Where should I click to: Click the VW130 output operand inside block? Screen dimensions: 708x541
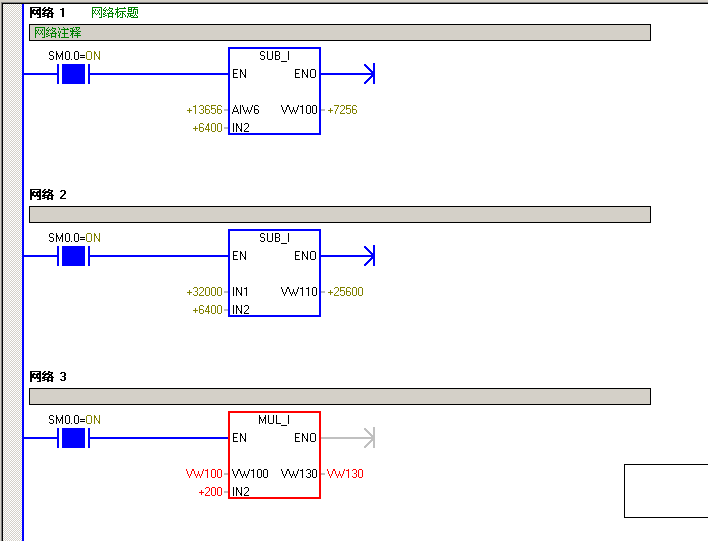[299, 474]
